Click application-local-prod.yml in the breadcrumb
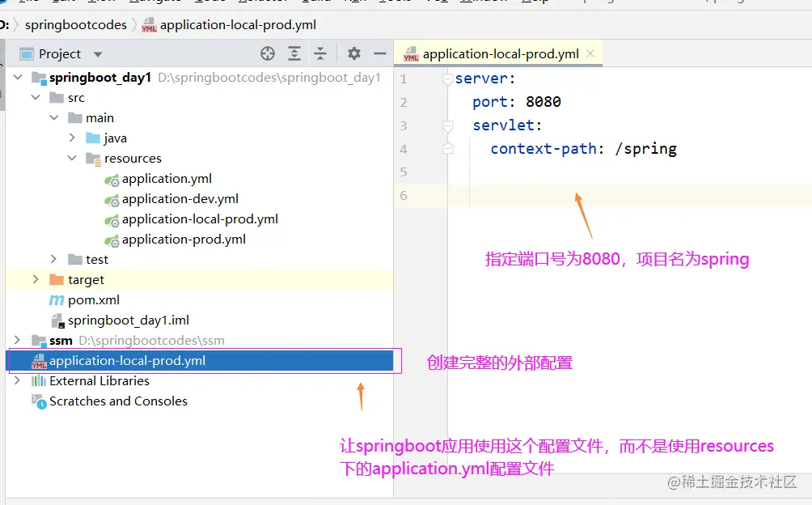The image size is (812, 505). click(x=239, y=25)
